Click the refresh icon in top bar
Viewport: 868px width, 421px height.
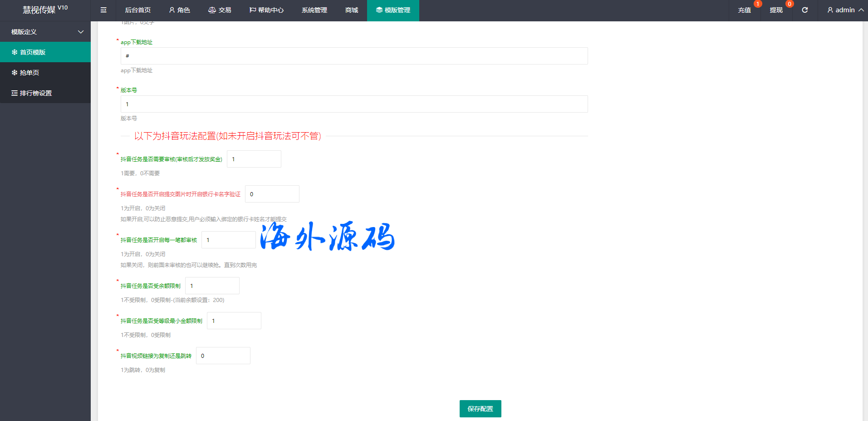click(x=804, y=10)
